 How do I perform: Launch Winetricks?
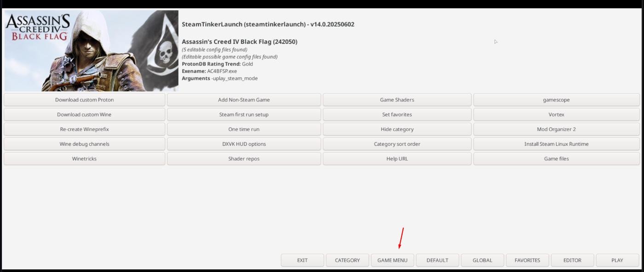tap(84, 159)
